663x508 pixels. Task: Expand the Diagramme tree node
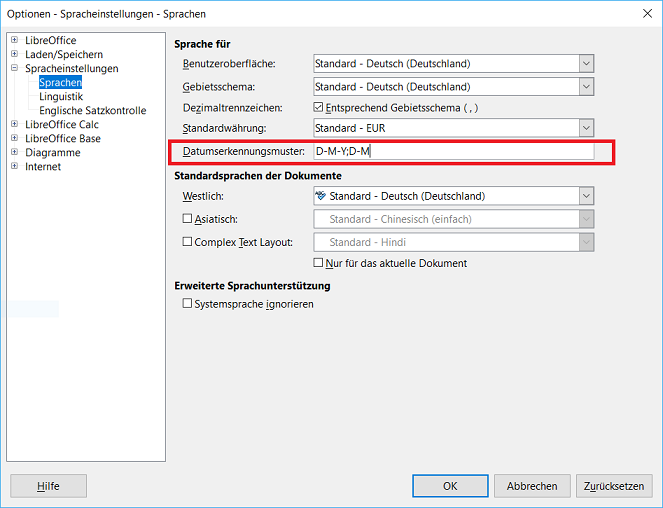tap(15, 153)
